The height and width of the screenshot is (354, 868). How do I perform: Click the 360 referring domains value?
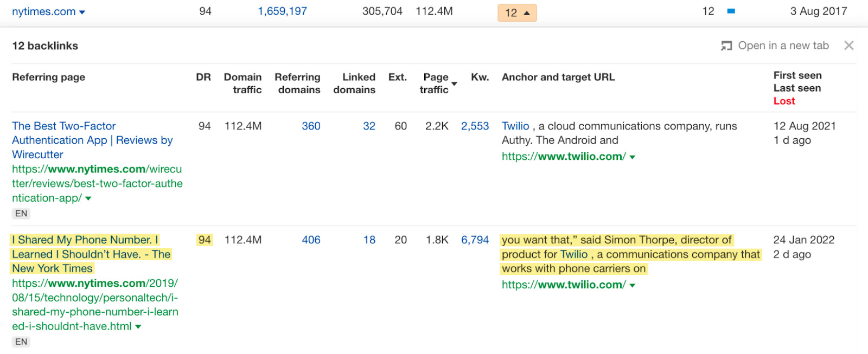(x=311, y=126)
